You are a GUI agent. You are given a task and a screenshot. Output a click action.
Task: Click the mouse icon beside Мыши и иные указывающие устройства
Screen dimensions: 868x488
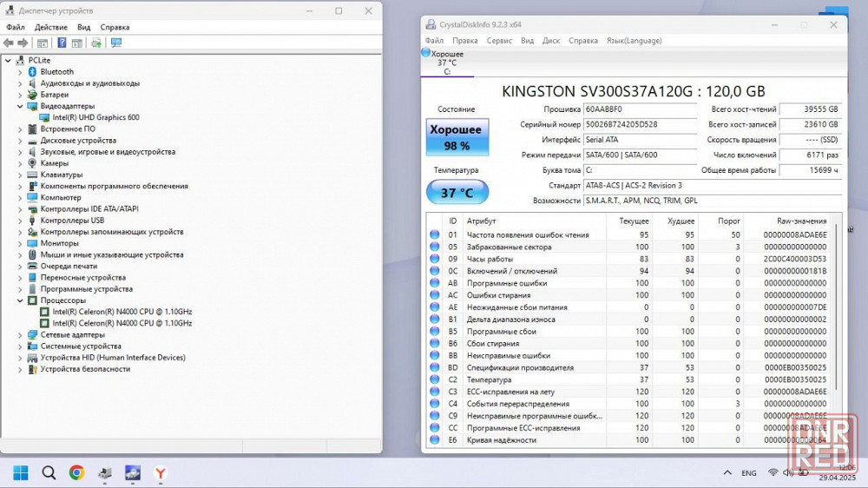(x=32, y=254)
